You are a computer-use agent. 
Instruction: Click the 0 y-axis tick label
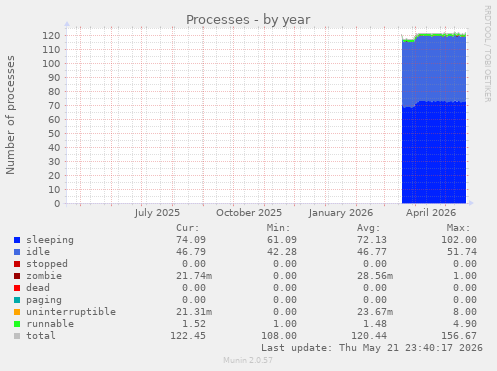click(x=57, y=204)
